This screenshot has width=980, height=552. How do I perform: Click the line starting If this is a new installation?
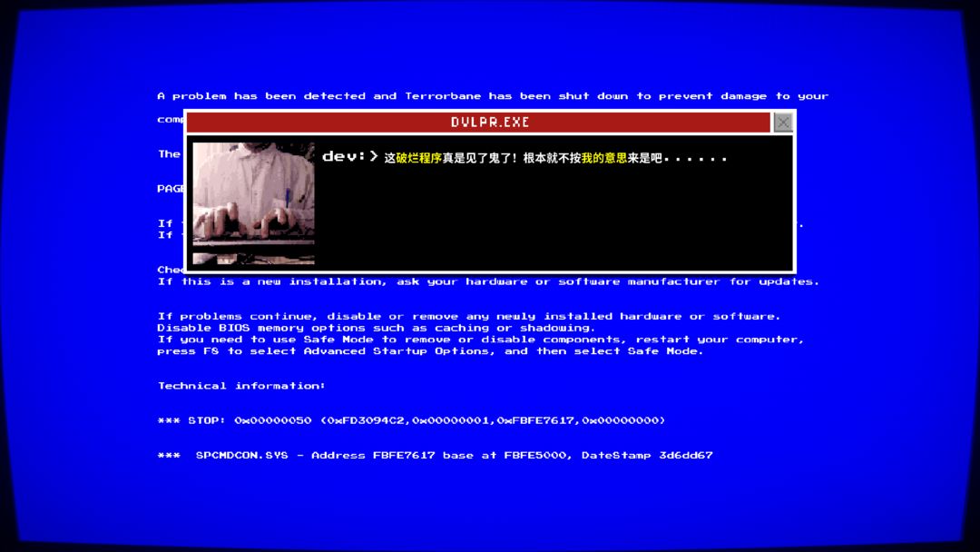488,282
